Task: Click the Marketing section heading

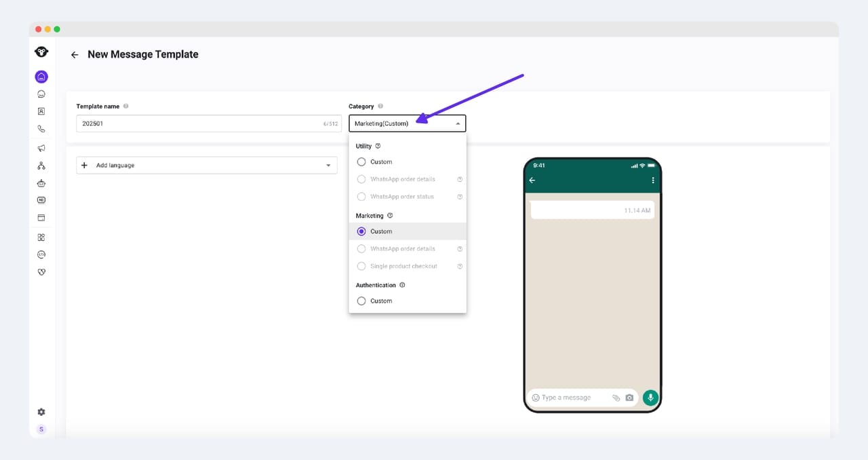Action: tap(370, 216)
